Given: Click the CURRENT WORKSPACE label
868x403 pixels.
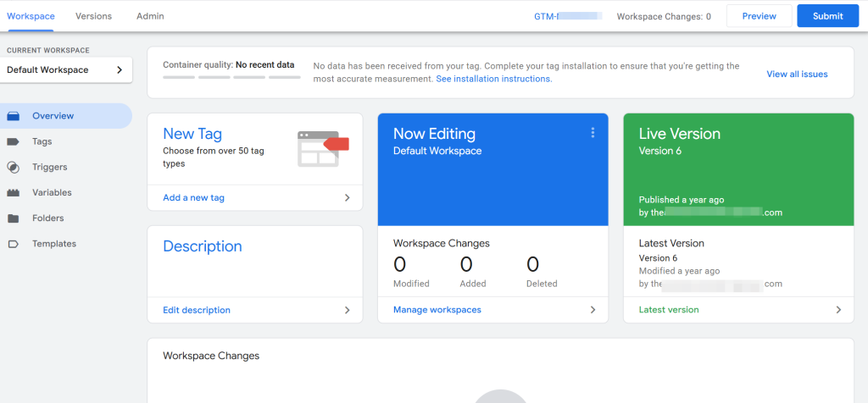Looking at the screenshot, I should click(48, 50).
